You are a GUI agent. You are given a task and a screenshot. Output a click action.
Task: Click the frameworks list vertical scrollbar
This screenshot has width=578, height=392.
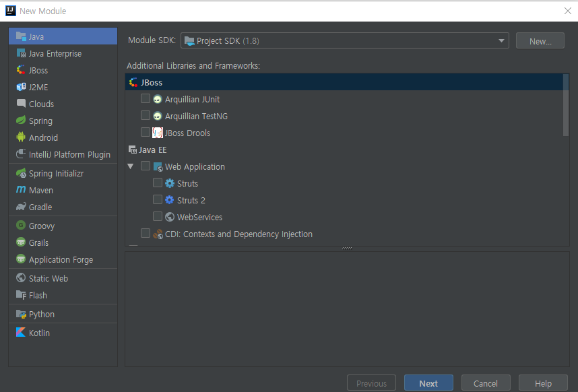pos(566,105)
